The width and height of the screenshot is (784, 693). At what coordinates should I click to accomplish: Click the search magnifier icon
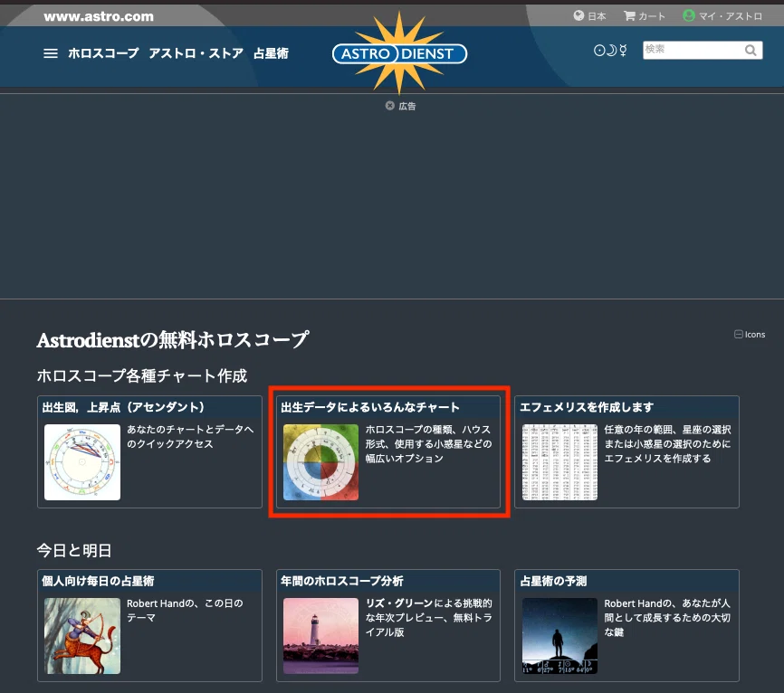click(x=751, y=50)
